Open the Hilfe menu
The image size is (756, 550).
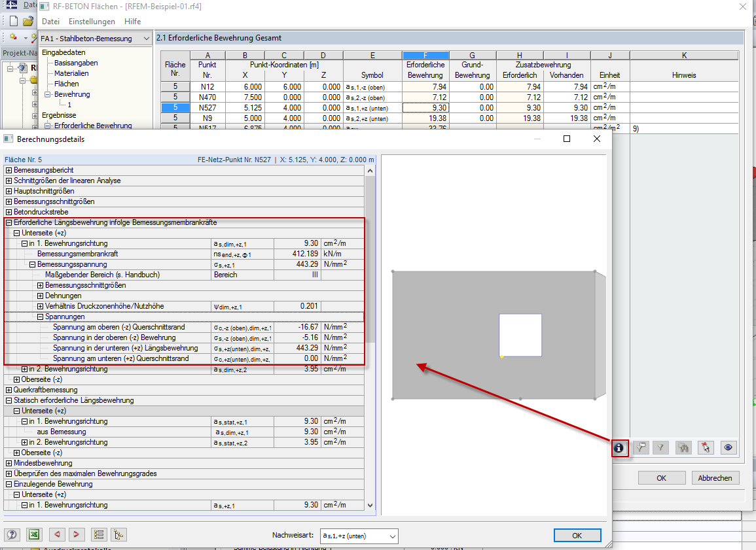tap(133, 21)
